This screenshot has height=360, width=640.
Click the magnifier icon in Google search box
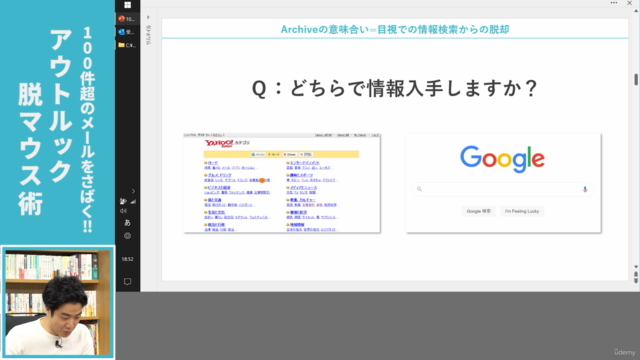[419, 189]
